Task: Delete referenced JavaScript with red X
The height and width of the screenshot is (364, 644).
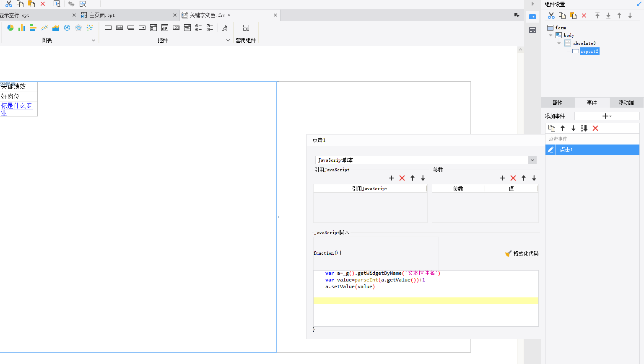Action: 402,178
